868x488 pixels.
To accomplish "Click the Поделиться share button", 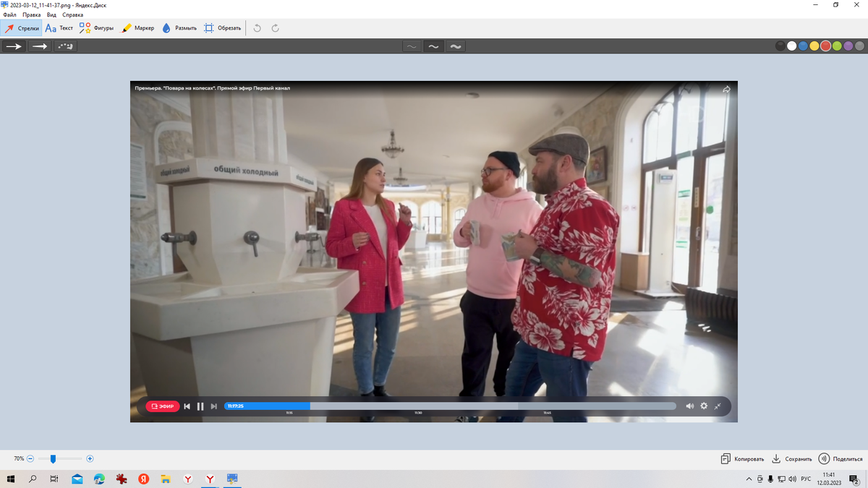I will (841, 459).
